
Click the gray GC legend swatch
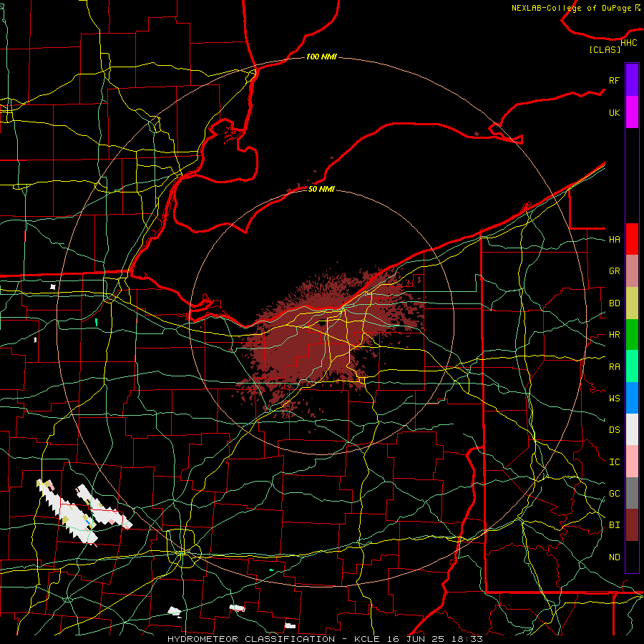click(x=632, y=493)
